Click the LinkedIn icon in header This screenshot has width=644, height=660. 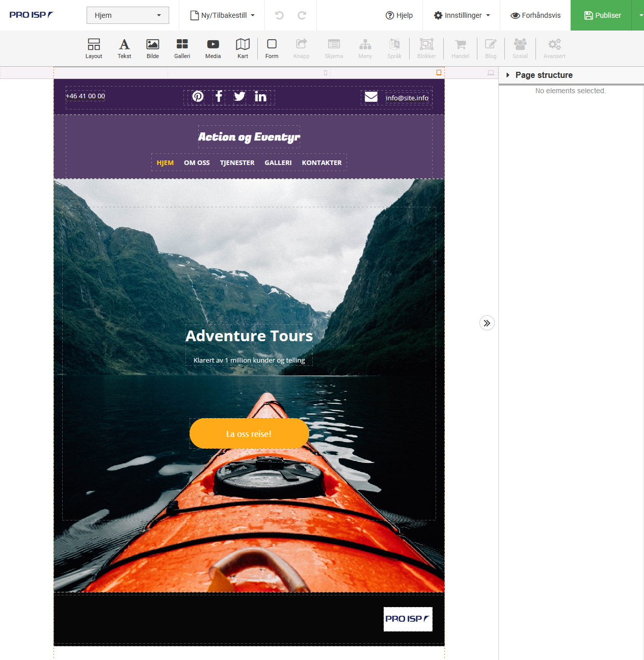[x=260, y=96]
